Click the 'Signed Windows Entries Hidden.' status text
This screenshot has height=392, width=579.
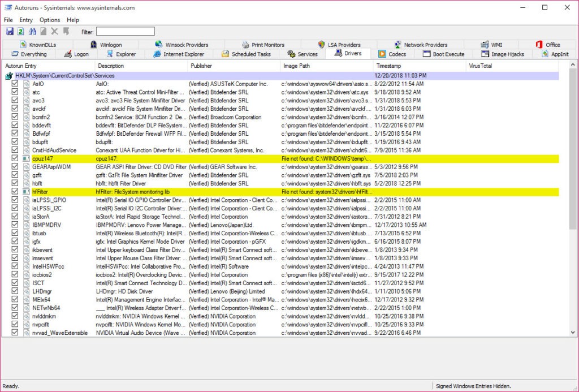click(x=473, y=386)
